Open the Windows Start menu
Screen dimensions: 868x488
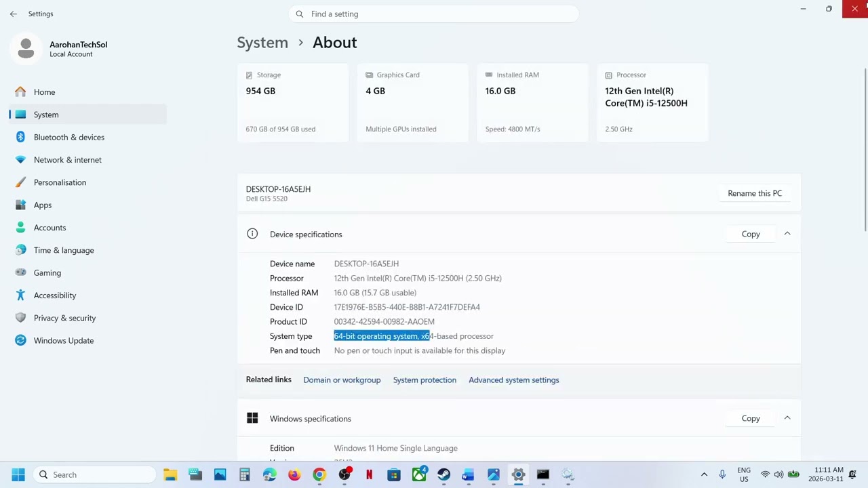click(18, 474)
